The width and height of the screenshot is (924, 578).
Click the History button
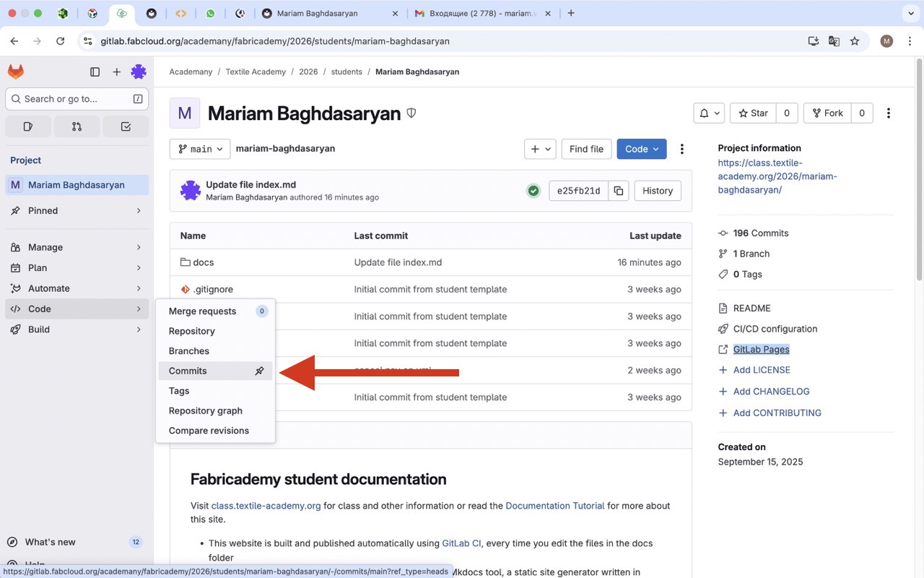(657, 191)
